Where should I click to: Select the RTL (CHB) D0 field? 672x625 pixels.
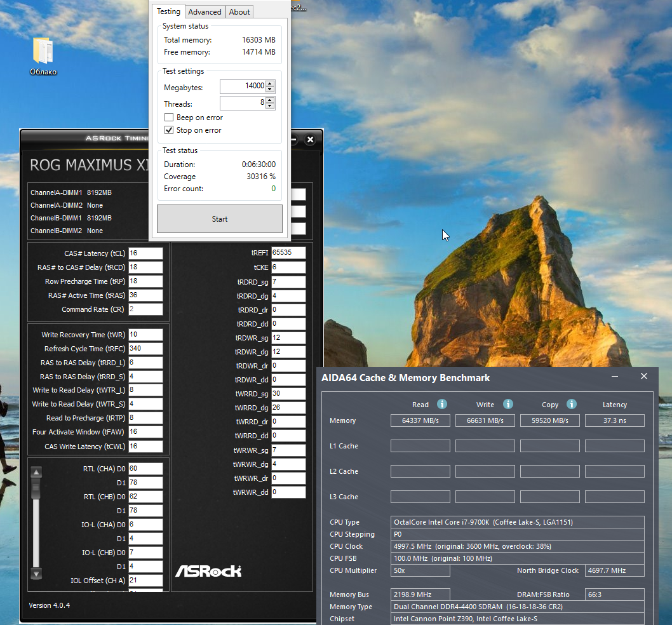[x=145, y=497]
